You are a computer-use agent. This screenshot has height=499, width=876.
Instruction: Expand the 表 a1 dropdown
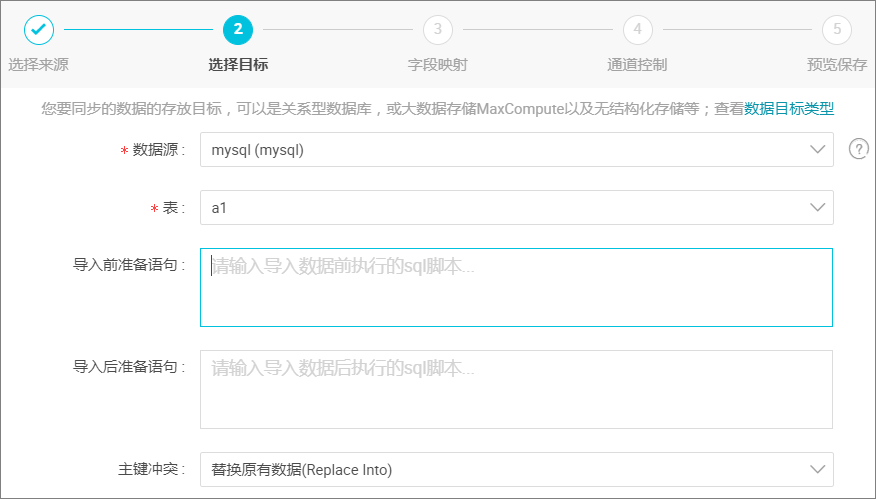point(517,208)
